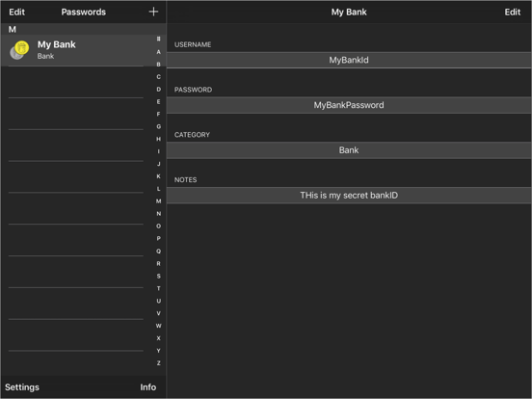Jump to index letter F
This screenshot has width=532, height=399.
[x=158, y=114]
